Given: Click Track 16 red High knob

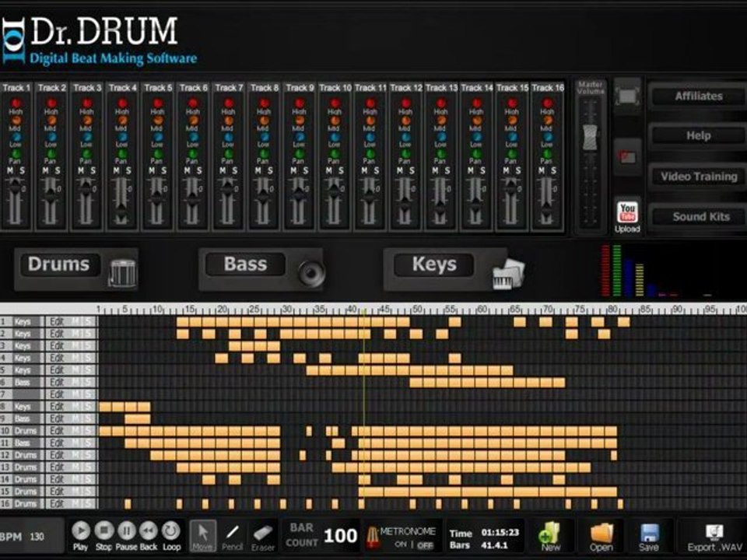Looking at the screenshot, I should click(547, 103).
